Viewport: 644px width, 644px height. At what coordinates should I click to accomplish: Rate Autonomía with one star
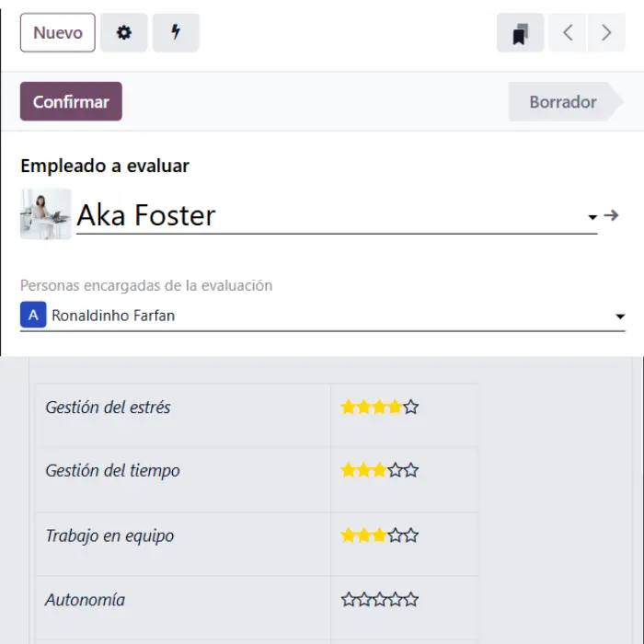coord(349,600)
